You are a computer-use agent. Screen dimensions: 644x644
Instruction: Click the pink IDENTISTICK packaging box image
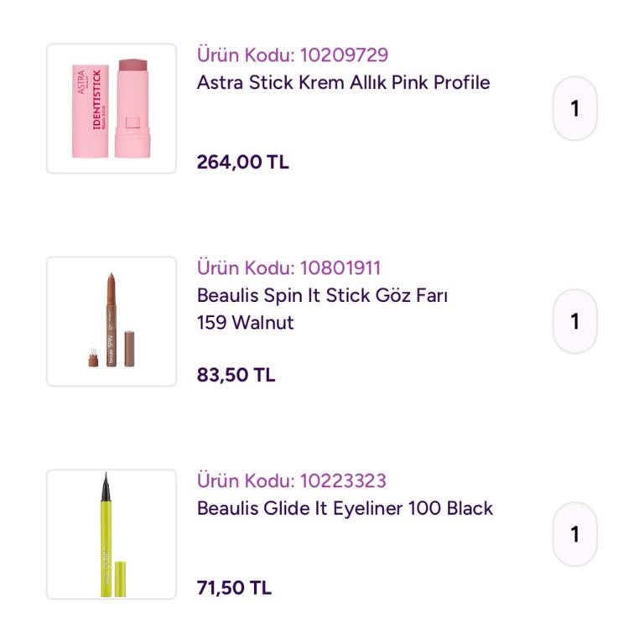tap(91, 109)
